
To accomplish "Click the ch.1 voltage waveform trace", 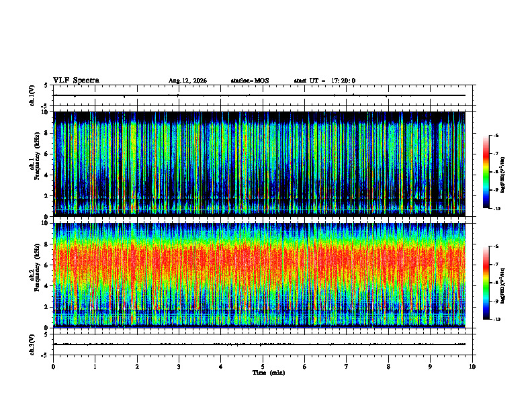I will point(259,95).
